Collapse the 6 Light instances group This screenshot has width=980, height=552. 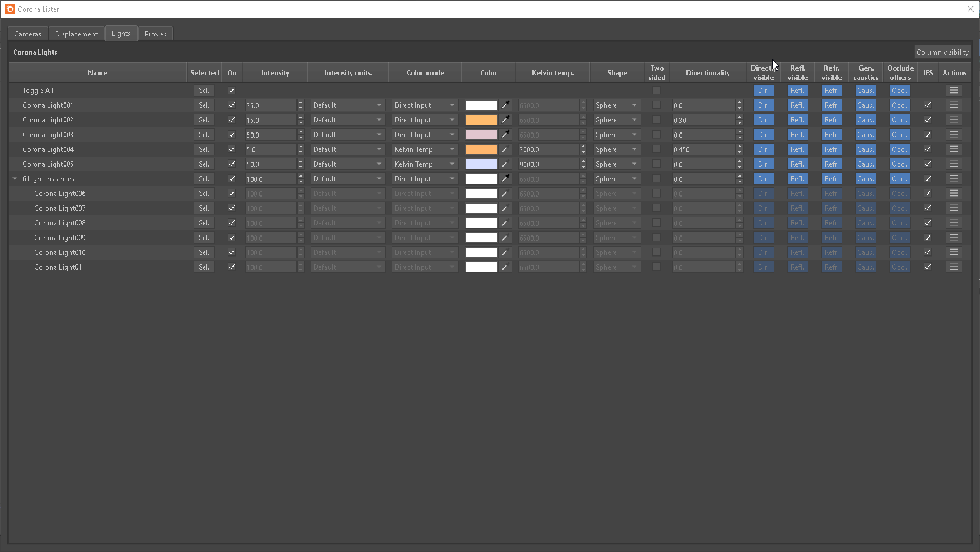pos(15,179)
